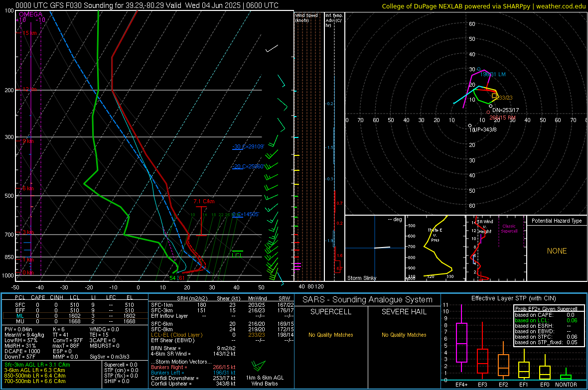Click the Classic Supercell label
This screenshot has height=390, width=588.
509,229
